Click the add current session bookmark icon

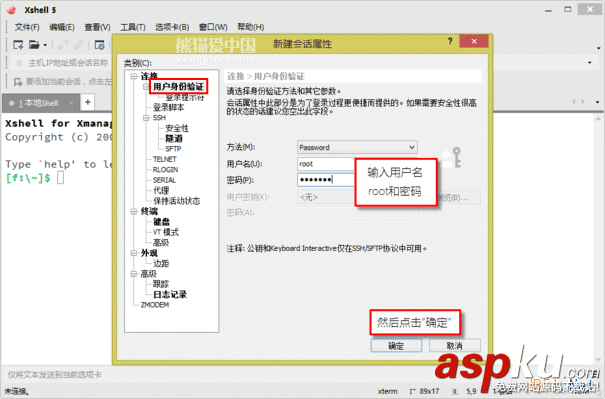[18, 81]
